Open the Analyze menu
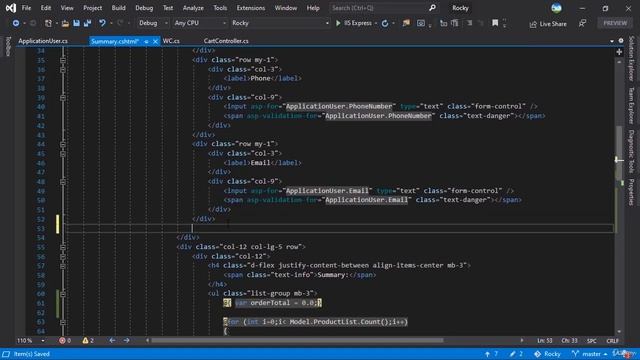Viewport: 640px width, 360px height. coord(193,8)
